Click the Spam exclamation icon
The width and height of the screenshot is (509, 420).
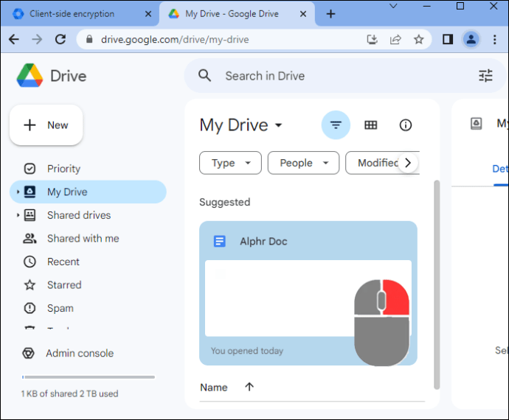30,308
